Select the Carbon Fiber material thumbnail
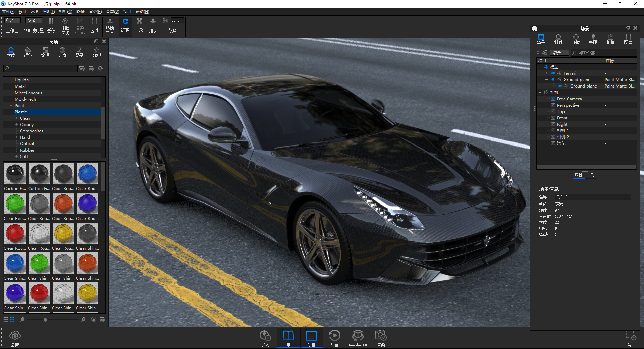This screenshot has height=349, width=644. [15, 173]
